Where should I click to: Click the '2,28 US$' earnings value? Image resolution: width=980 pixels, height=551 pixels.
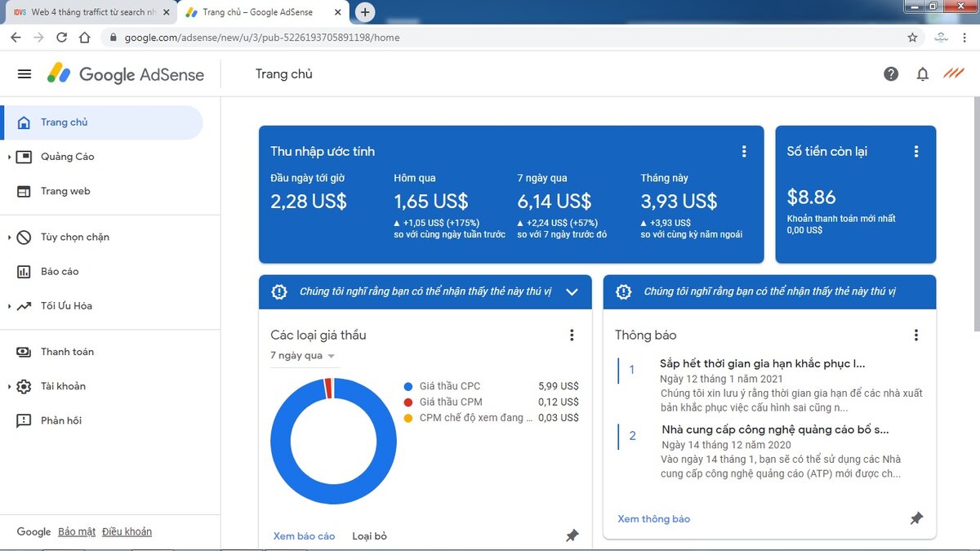[x=309, y=202]
